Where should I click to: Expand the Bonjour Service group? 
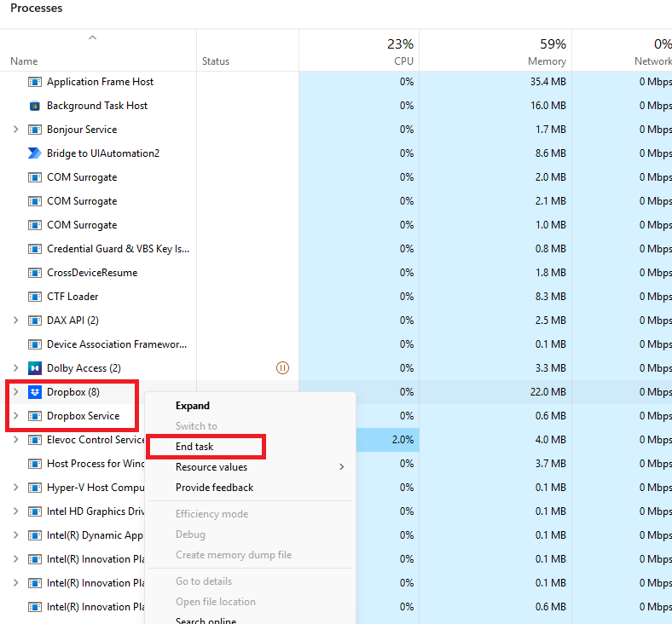click(16, 130)
